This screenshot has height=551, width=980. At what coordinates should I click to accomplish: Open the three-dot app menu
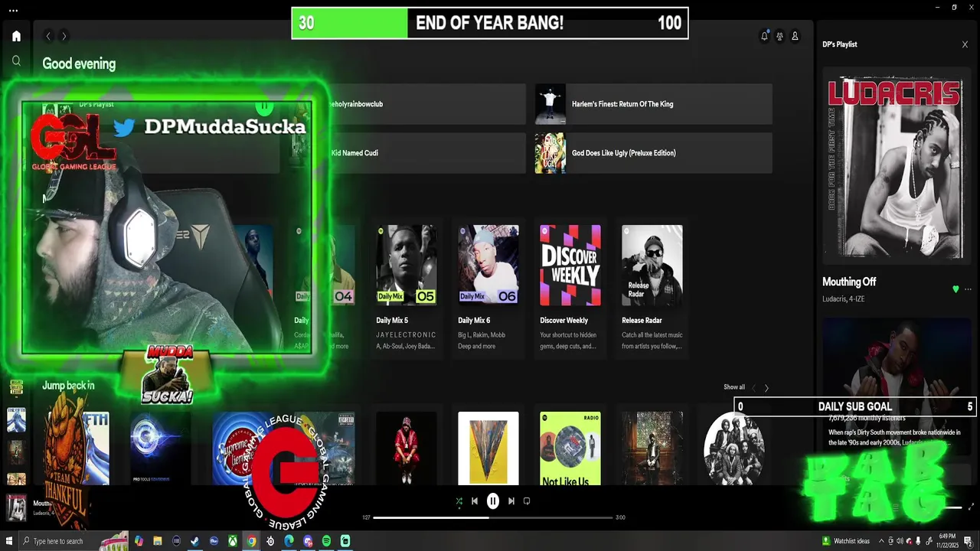pos(13,11)
